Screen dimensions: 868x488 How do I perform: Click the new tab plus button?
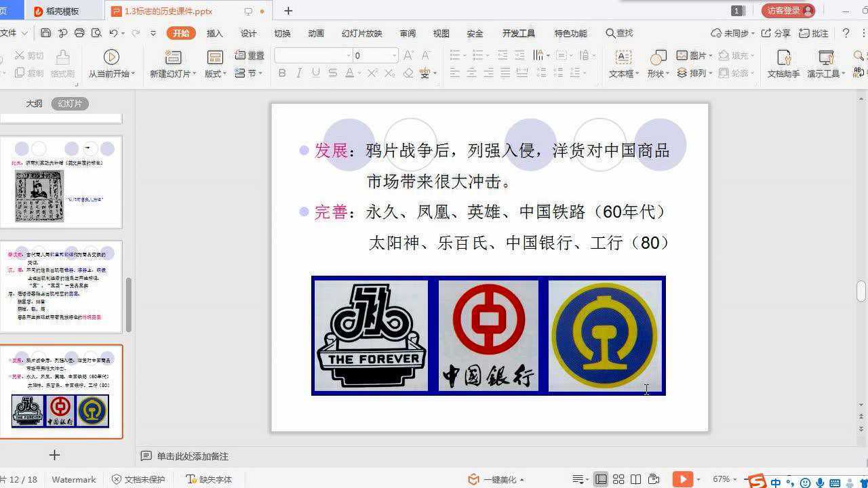[x=288, y=11]
